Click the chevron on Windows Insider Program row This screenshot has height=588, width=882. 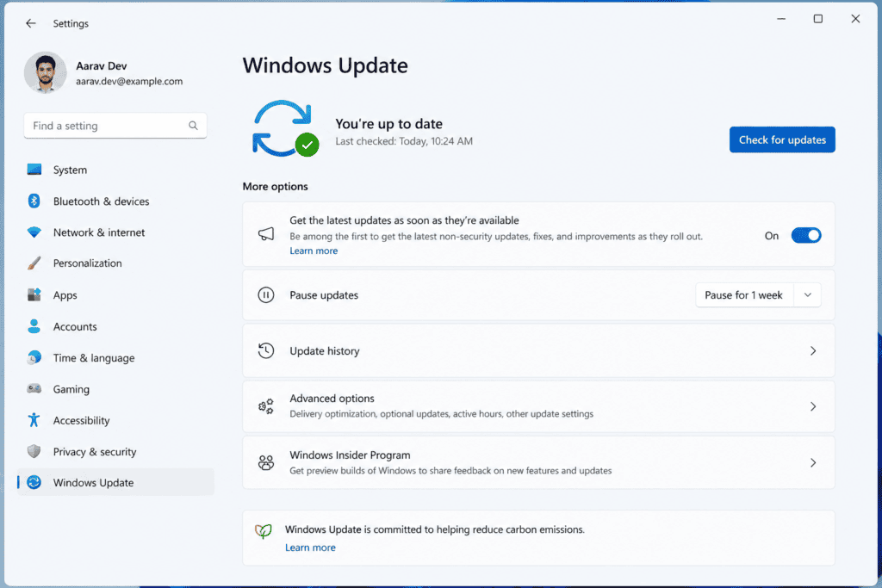click(813, 462)
